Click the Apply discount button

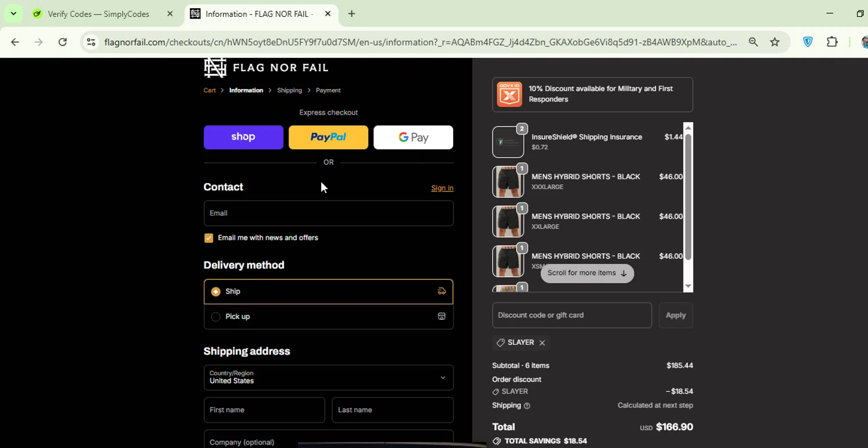(675, 315)
